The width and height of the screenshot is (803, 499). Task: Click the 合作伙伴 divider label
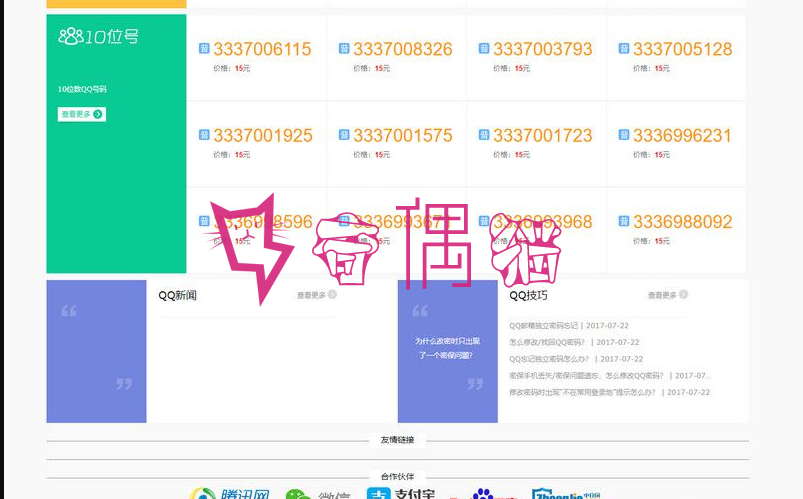[397, 476]
